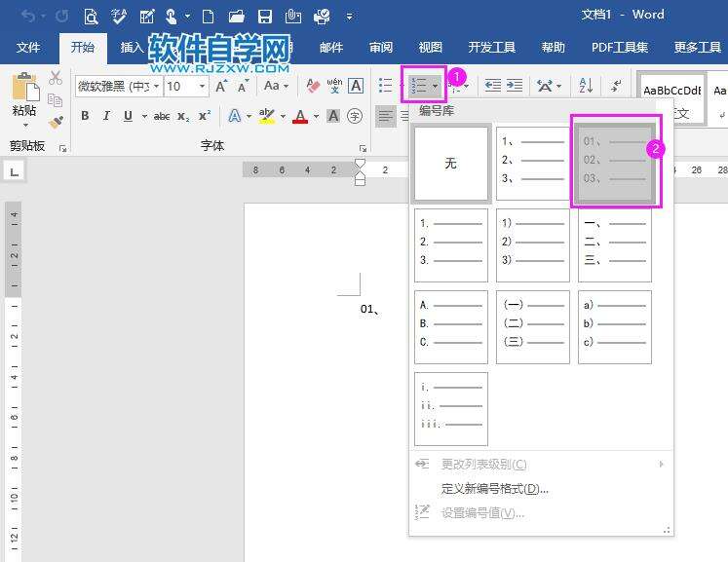
Task: Expand the quick access toolbar customize arrow
Action: click(349, 18)
